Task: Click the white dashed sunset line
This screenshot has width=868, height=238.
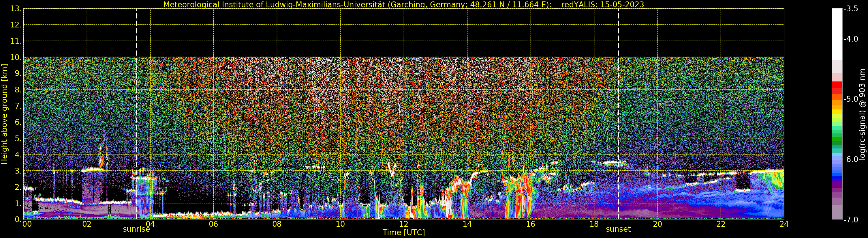Action: pos(618,114)
